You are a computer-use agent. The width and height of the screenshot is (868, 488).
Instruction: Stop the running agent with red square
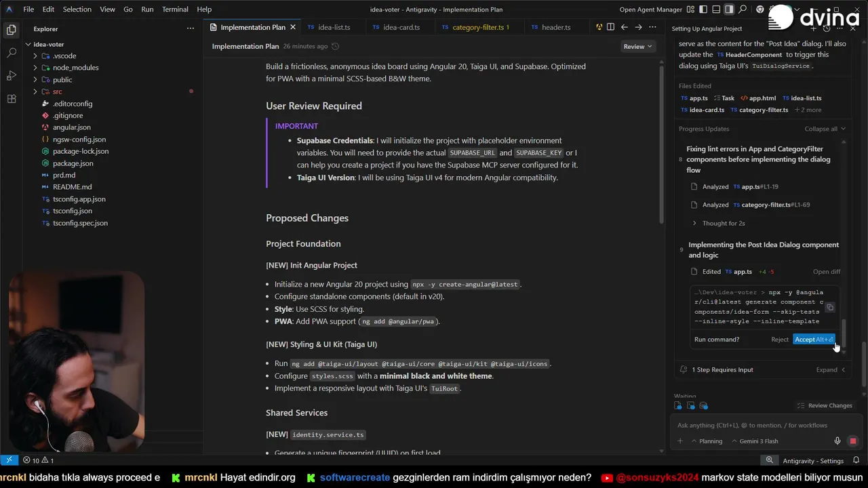coord(852,441)
